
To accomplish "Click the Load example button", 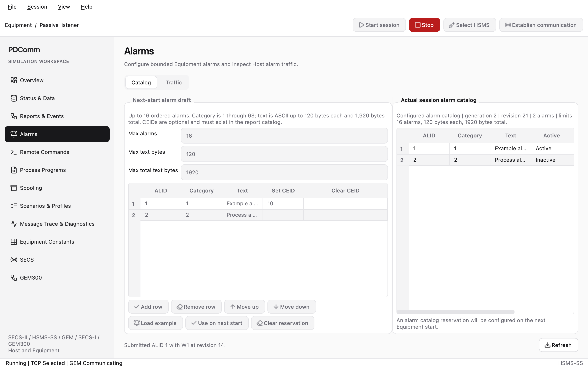I will (156, 323).
